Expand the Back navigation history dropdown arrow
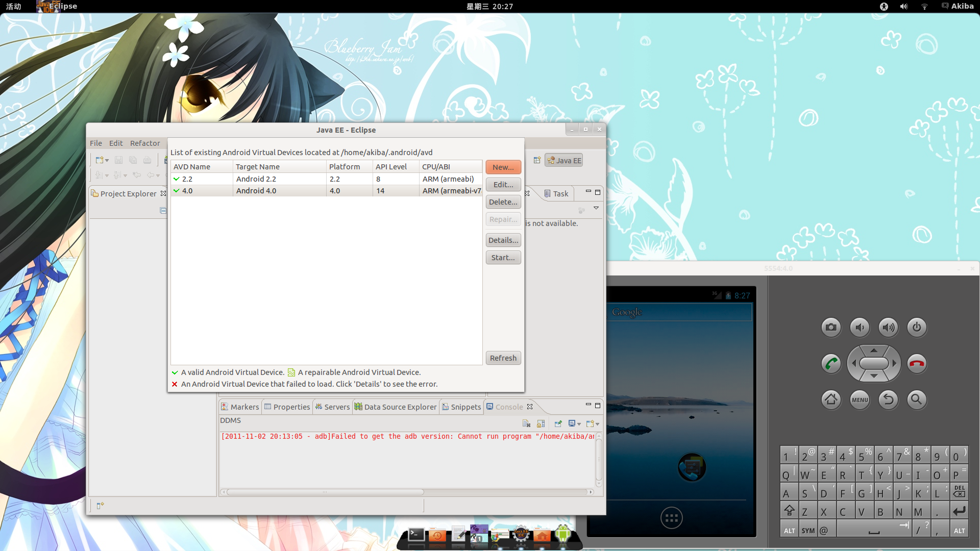This screenshot has height=551, width=980. (158, 176)
